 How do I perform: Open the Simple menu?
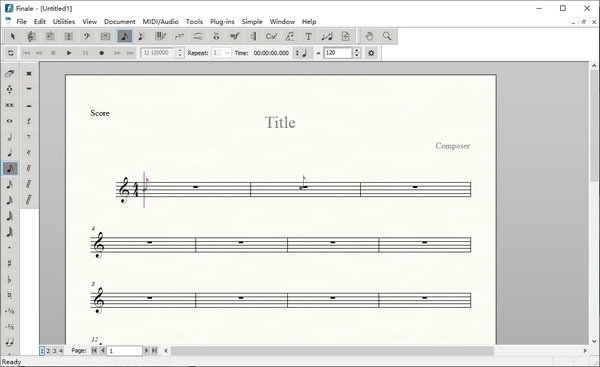tap(252, 21)
